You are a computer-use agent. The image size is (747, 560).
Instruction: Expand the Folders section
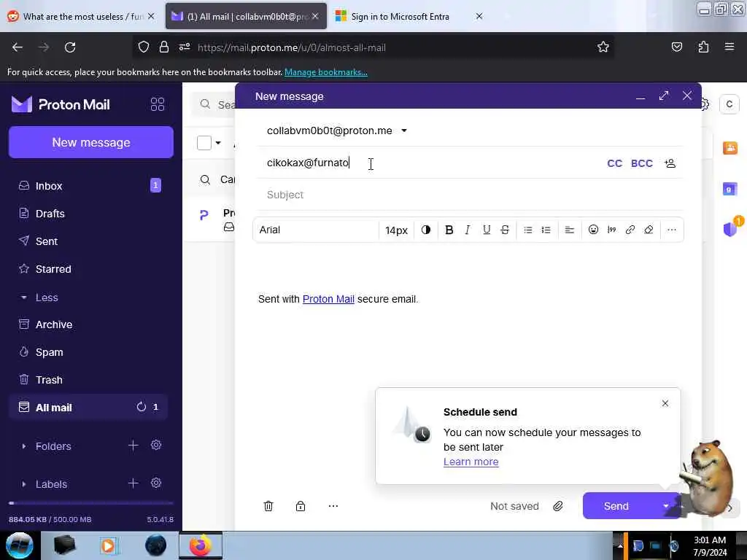(46, 446)
